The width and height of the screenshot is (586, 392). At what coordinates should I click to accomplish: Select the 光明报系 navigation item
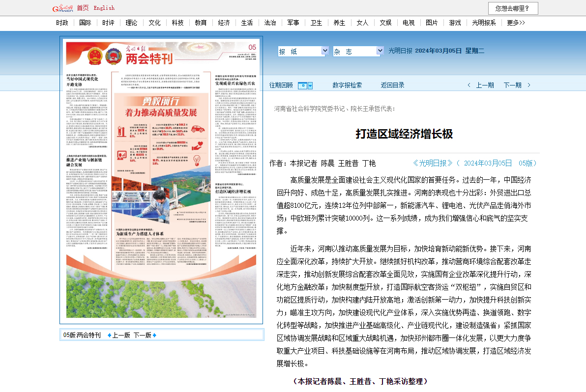(x=485, y=23)
